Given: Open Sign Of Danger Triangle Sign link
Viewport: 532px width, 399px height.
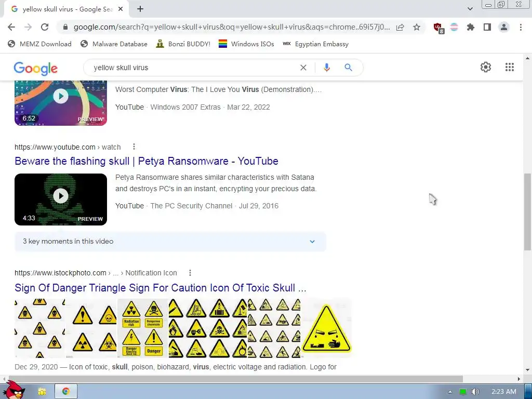Looking at the screenshot, I should [x=161, y=288].
